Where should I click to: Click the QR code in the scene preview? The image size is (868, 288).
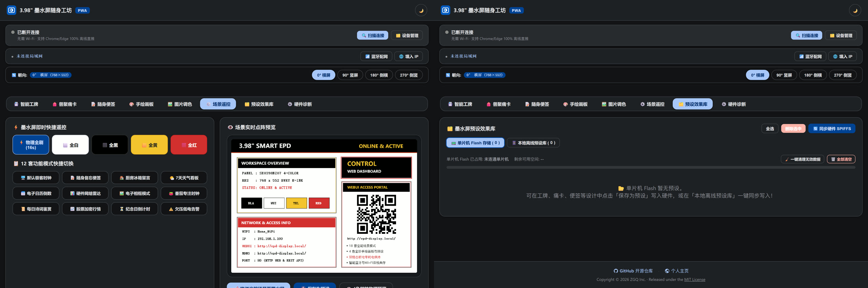coord(376,214)
